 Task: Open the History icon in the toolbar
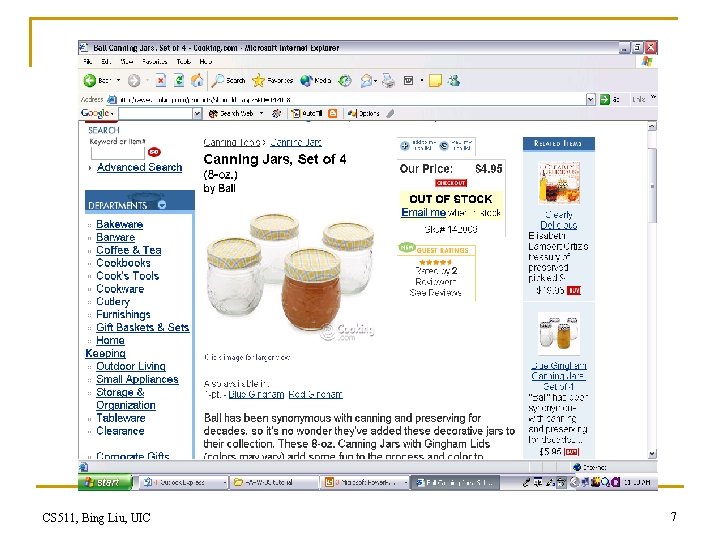click(345, 81)
